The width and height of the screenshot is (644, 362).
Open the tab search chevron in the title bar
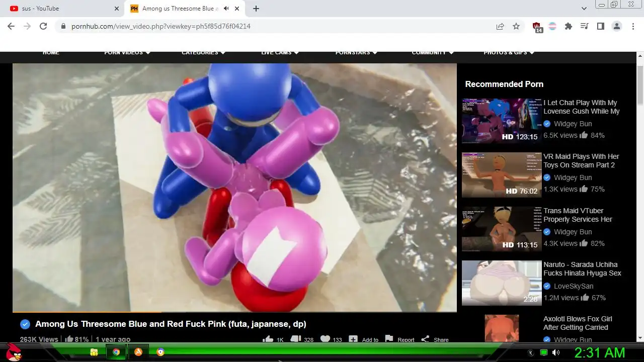coord(584,9)
